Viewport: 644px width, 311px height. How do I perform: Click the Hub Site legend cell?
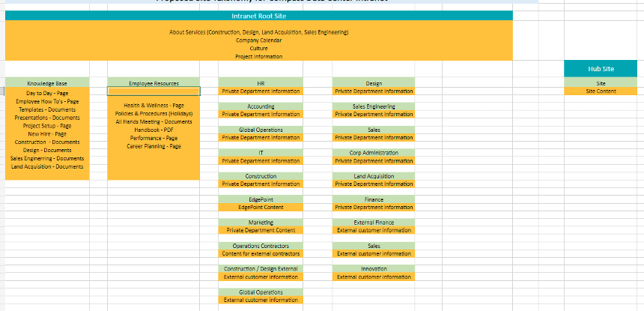(601, 69)
